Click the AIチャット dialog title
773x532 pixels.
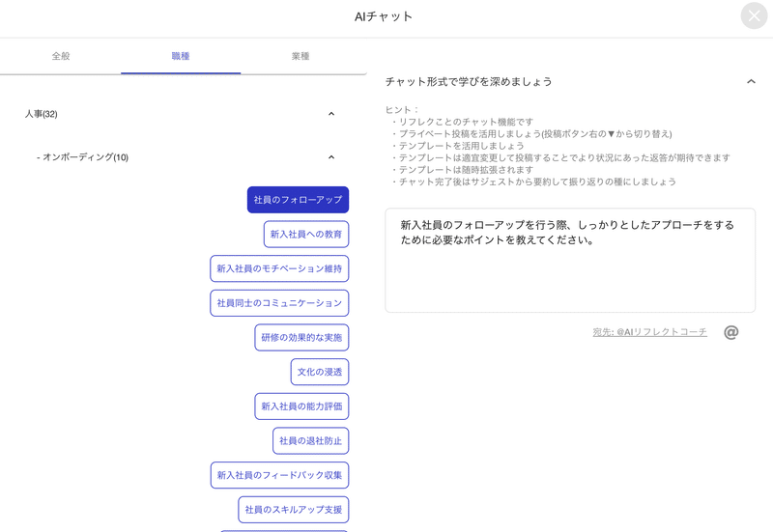(x=383, y=16)
